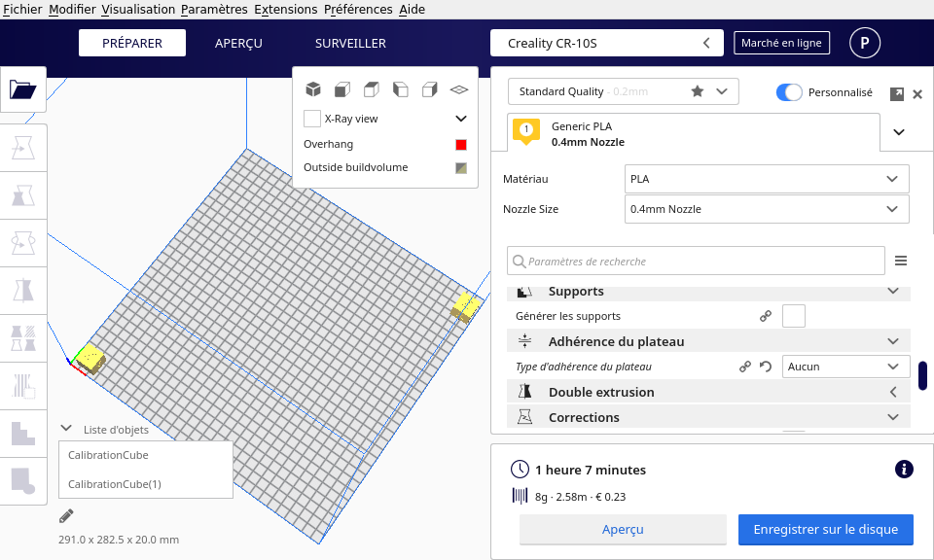
Task: Collapse the Corrections section
Action: click(708, 416)
